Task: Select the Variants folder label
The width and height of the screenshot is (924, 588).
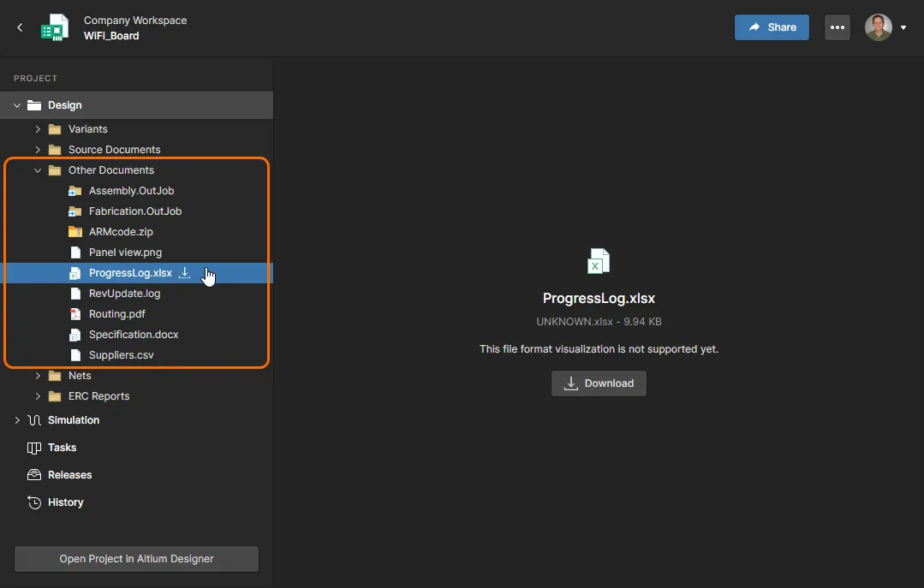Action: tap(88, 129)
